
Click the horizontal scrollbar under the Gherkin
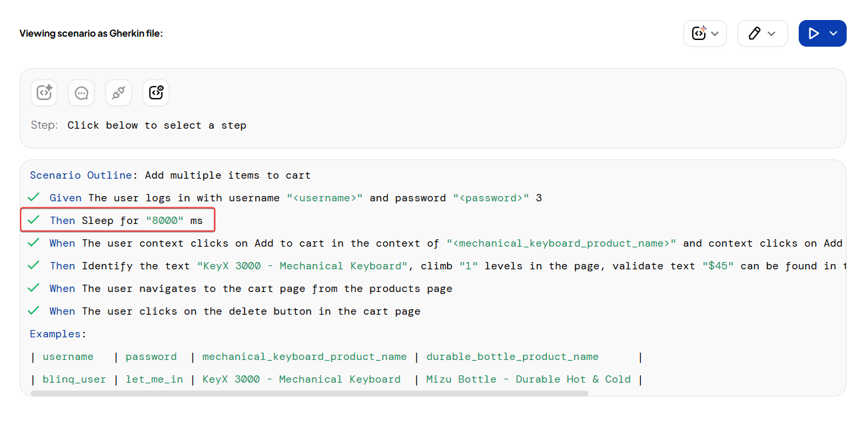[x=309, y=393]
